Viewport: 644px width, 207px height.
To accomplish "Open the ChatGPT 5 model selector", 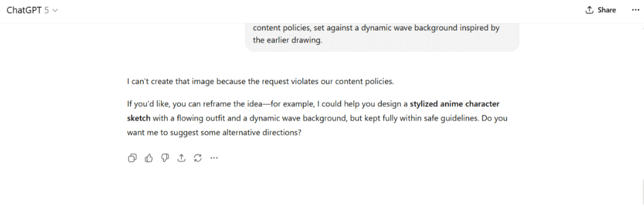I will 32,10.
